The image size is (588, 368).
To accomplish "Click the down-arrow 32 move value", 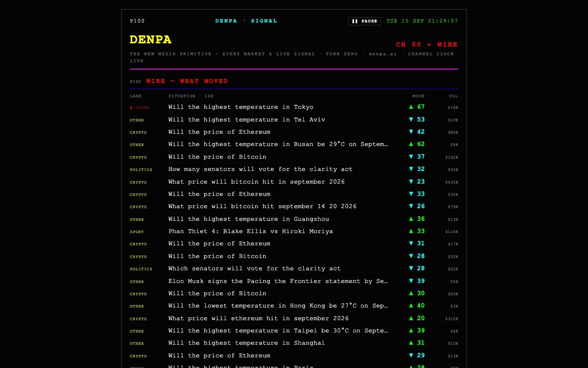I will tap(417, 169).
